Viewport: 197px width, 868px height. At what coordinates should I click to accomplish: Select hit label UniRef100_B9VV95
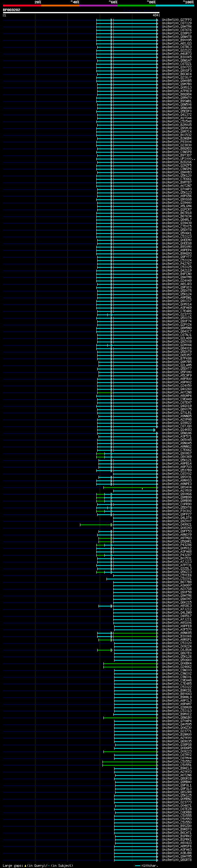click(177, 40)
